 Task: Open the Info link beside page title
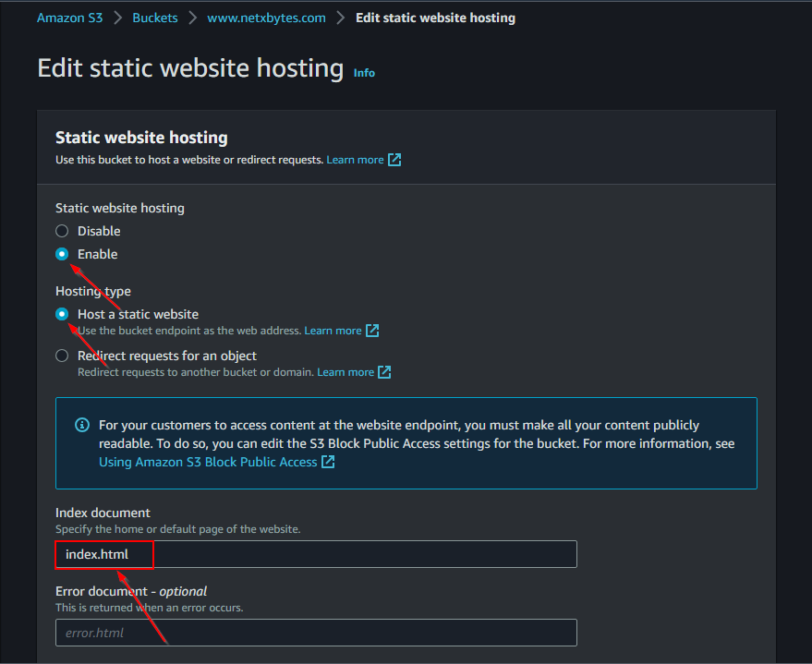point(364,72)
